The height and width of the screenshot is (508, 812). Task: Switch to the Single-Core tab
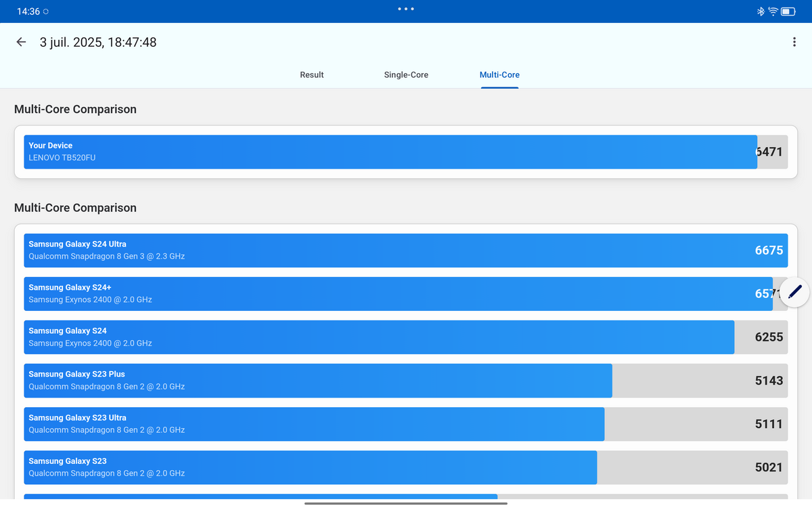click(406, 75)
